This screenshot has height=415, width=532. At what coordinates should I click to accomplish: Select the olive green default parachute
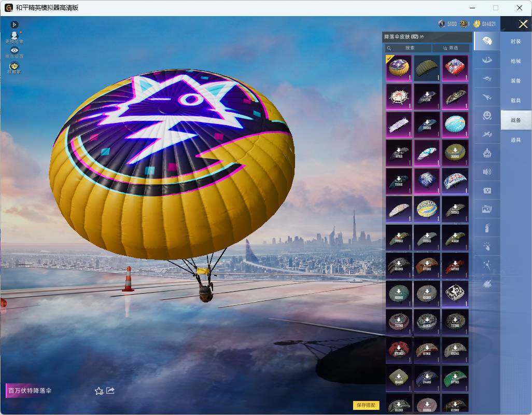pos(427,68)
